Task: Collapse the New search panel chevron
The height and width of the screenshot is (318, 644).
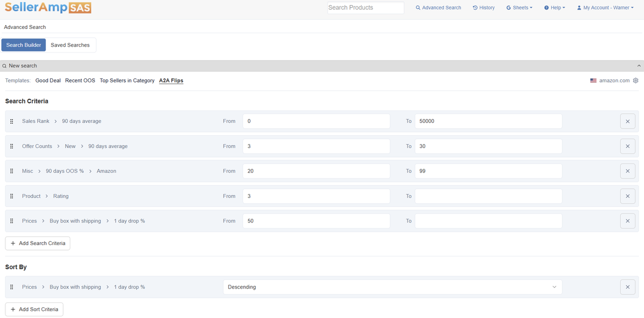Action: point(639,65)
